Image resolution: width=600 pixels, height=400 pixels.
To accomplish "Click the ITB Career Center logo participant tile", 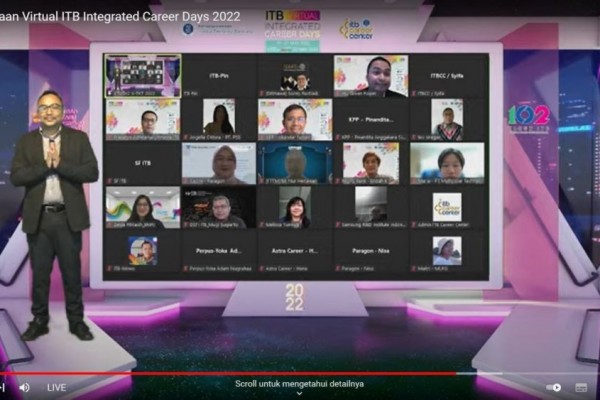I will click(x=447, y=207).
